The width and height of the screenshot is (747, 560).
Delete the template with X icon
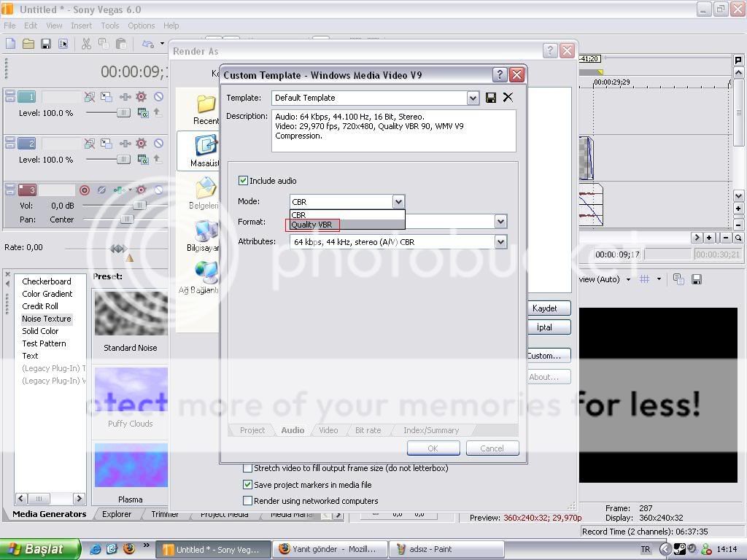pos(508,97)
